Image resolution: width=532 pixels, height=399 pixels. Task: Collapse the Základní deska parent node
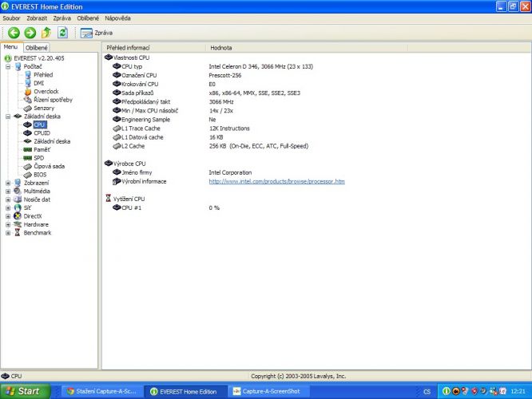coord(8,117)
